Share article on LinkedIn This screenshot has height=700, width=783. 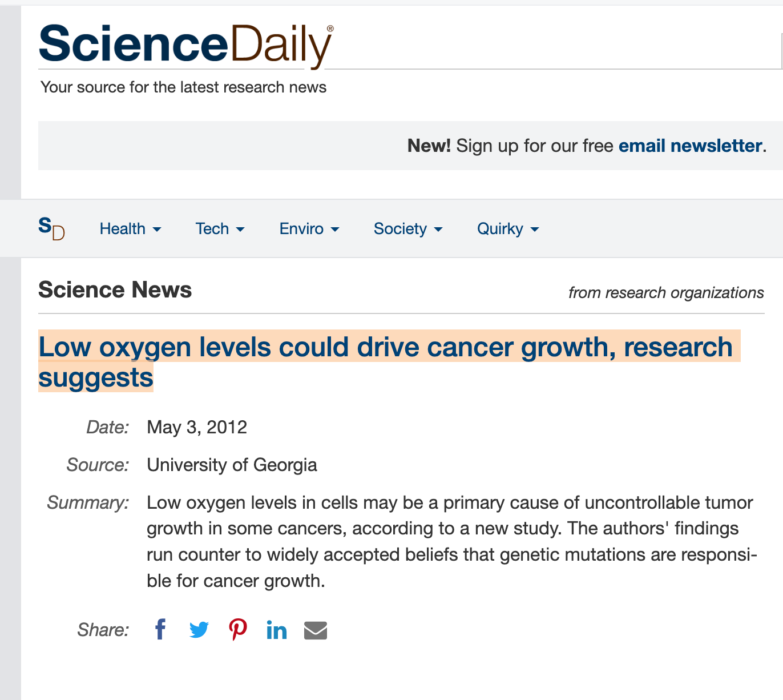pos(277,630)
